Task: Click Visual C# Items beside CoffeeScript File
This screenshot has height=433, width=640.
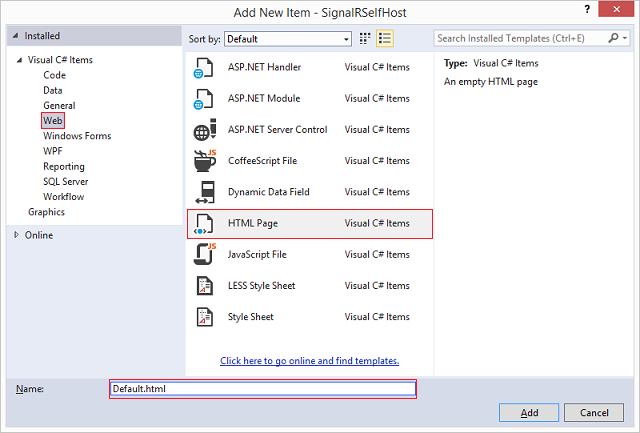Action: (x=377, y=161)
